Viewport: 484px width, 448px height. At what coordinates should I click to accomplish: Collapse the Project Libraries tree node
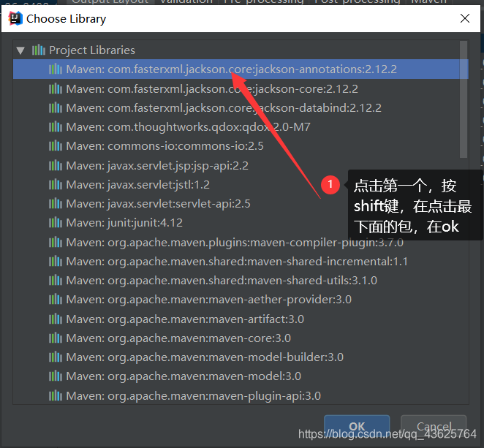point(20,50)
